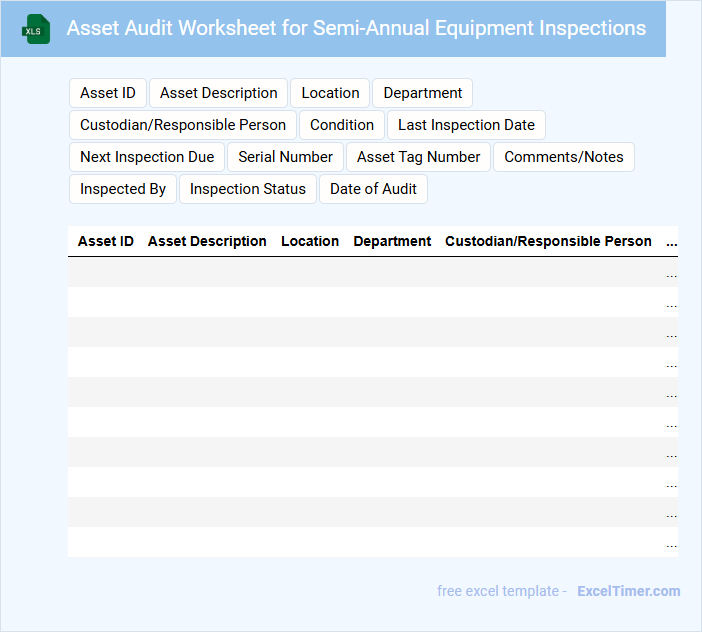The image size is (702, 632).
Task: Expand the header row's ellipsis for more columns
Action: pyautogui.click(x=671, y=241)
